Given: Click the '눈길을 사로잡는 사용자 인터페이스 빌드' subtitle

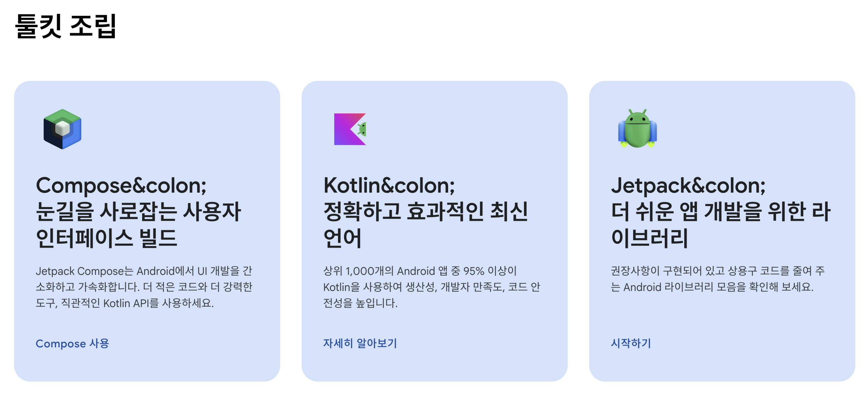Looking at the screenshot, I should click(138, 225).
